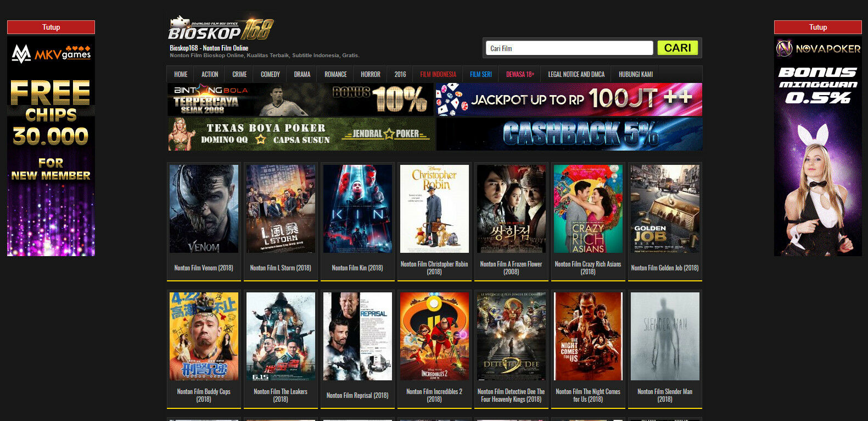868x421 pixels.
Task: Open the NovaPoker bonus mingguan ad
Action: [818, 146]
